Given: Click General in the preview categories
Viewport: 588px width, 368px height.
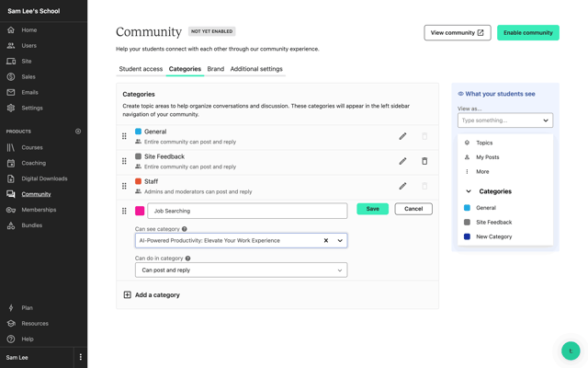Looking at the screenshot, I should tap(486, 208).
